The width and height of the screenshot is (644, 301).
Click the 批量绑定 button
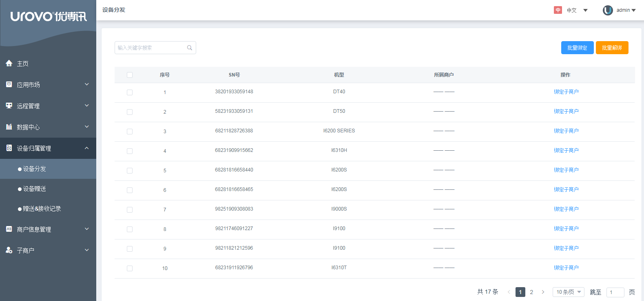577,48
